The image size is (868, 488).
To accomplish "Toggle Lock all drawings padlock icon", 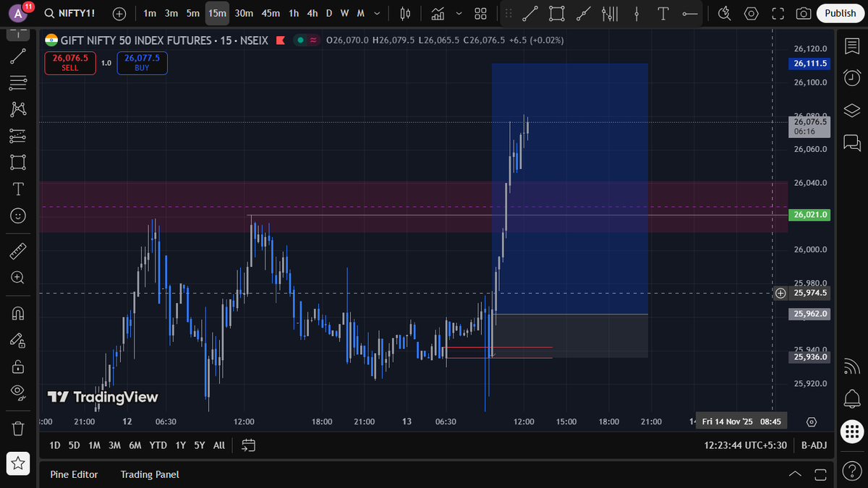I will [18, 367].
